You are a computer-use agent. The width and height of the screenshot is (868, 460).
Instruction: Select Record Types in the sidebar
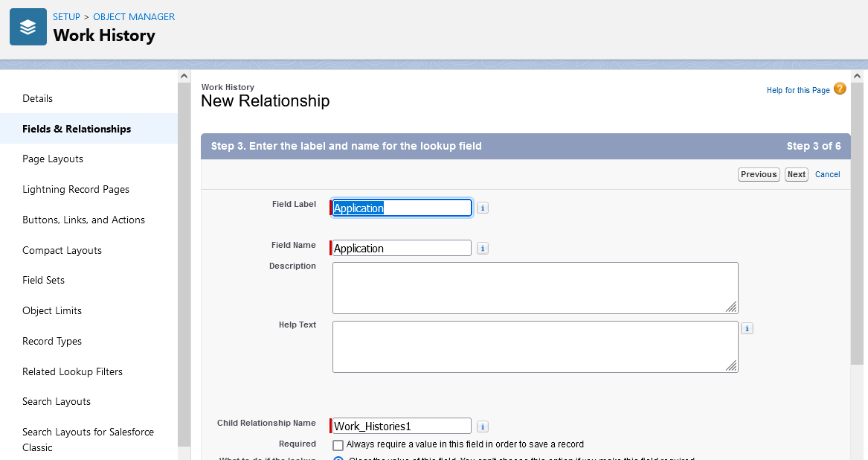pyautogui.click(x=52, y=342)
